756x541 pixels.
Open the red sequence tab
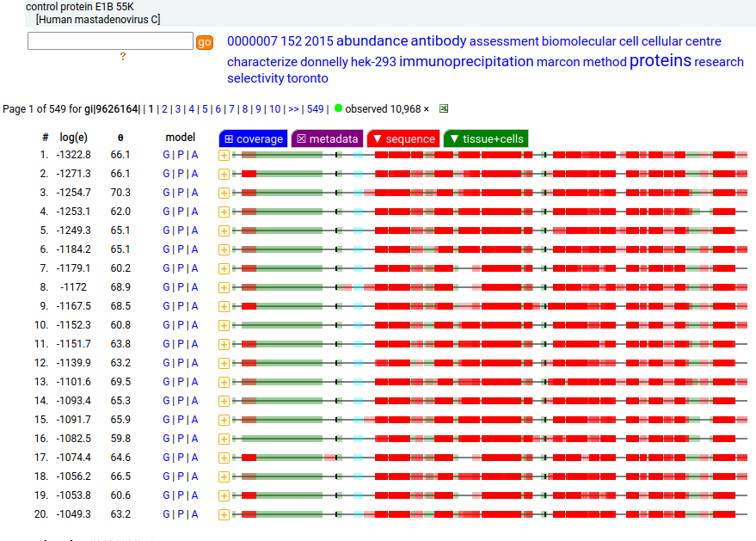tap(403, 138)
